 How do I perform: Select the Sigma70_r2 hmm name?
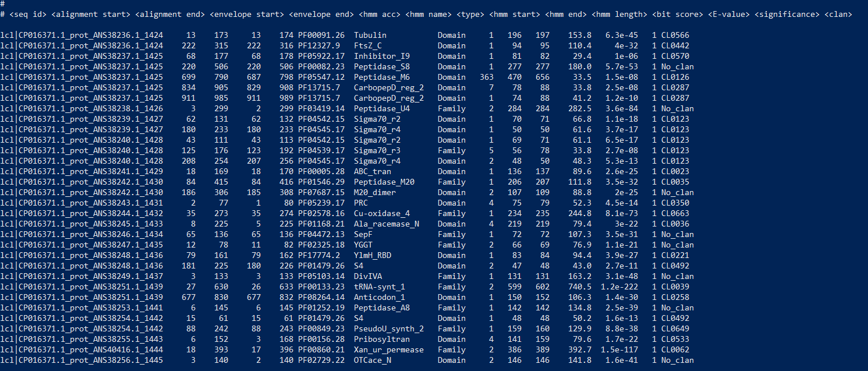(x=377, y=119)
